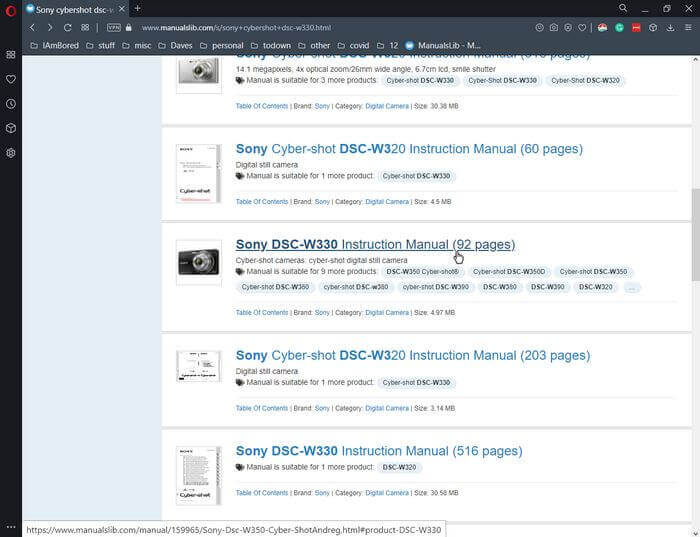This screenshot has width=700, height=537.
Task: Go back to the previous page
Action: (x=32, y=28)
